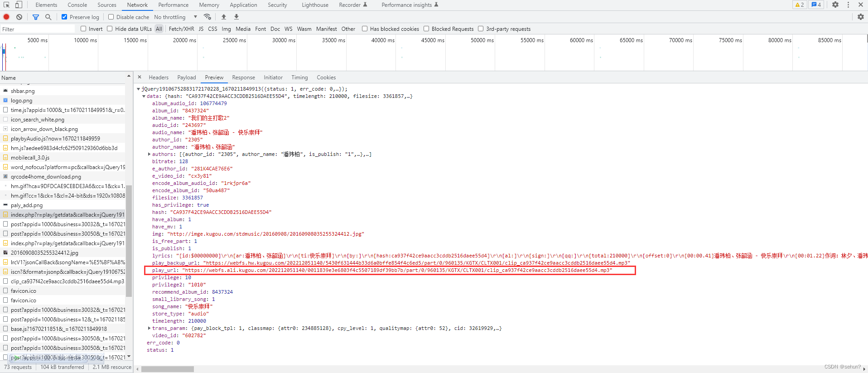Enable Preserve log checkbox
This screenshot has width=868, height=373.
(64, 17)
